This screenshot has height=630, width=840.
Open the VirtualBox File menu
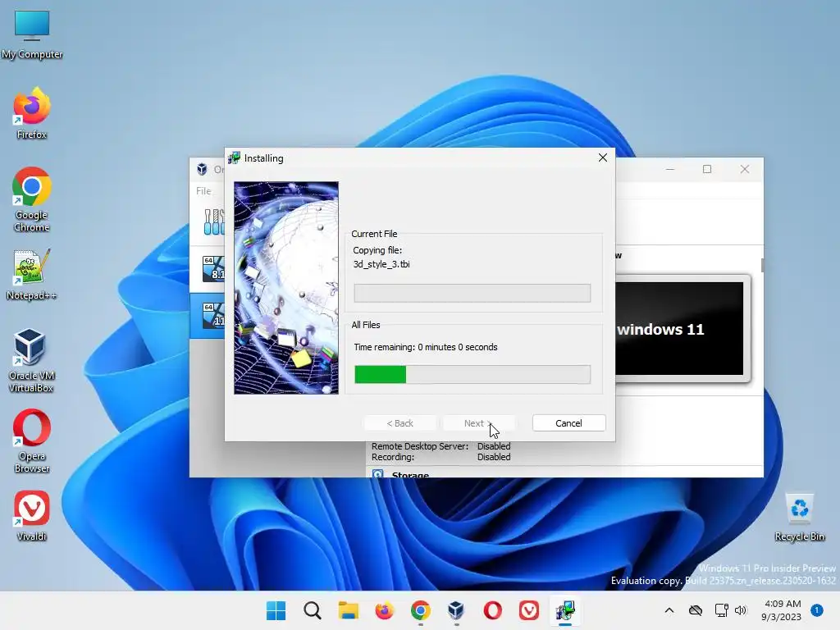pos(203,190)
